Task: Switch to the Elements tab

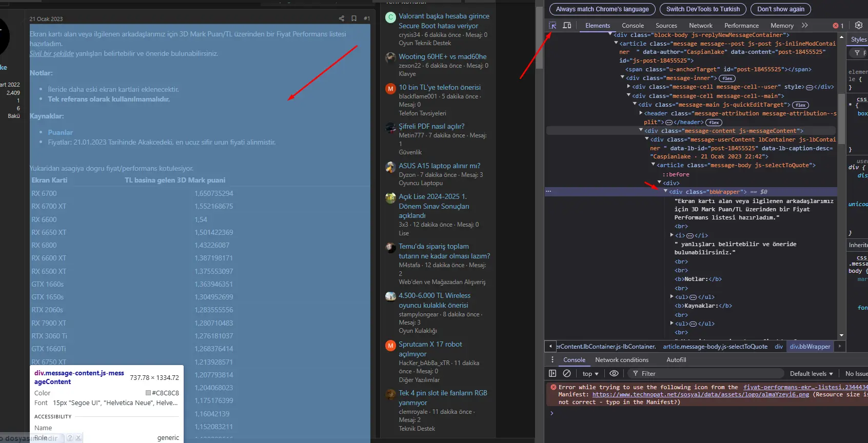Action: (x=598, y=25)
